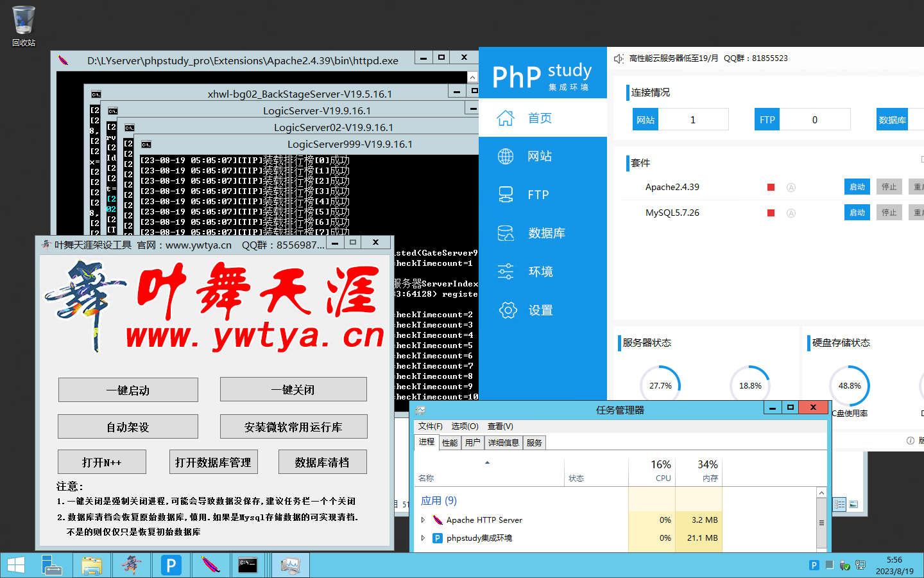Click the 状态 column header
Viewport: 924px width, 578px height.
pyautogui.click(x=596, y=470)
